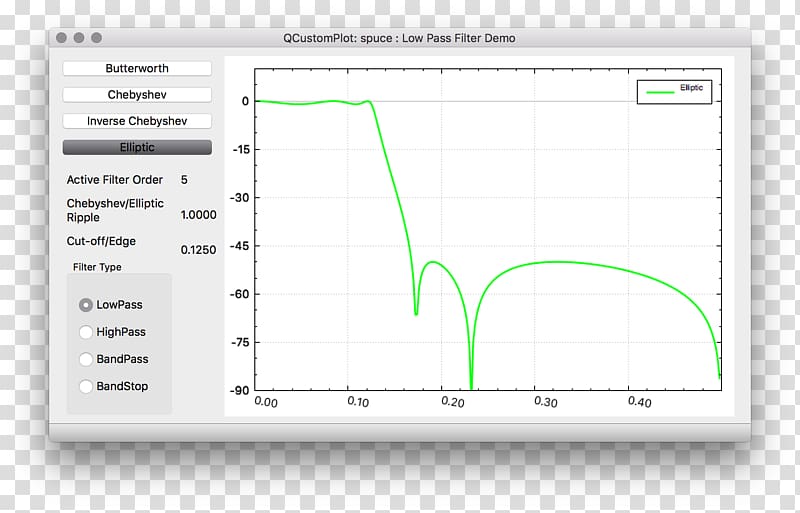Minimize the window with the middle title button

point(79,38)
